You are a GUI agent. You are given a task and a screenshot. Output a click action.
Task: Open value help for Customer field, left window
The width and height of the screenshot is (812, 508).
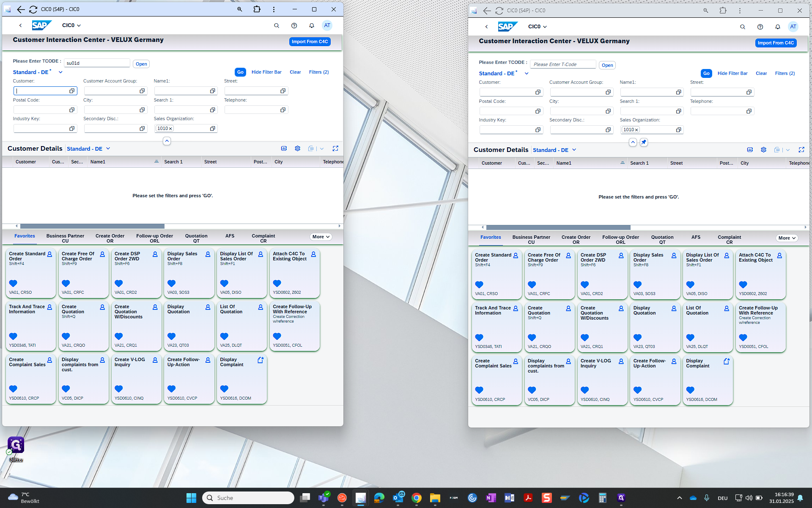(x=72, y=91)
